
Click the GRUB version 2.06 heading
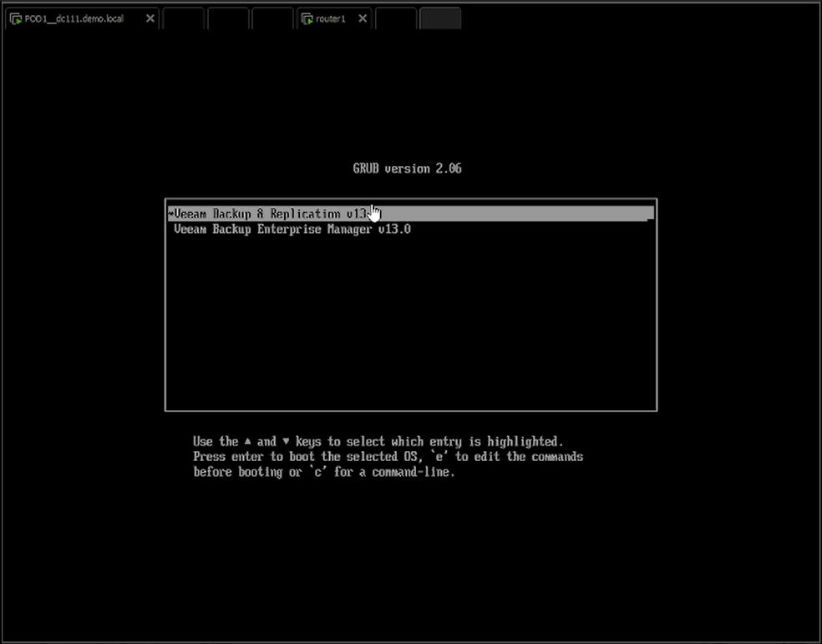point(407,168)
